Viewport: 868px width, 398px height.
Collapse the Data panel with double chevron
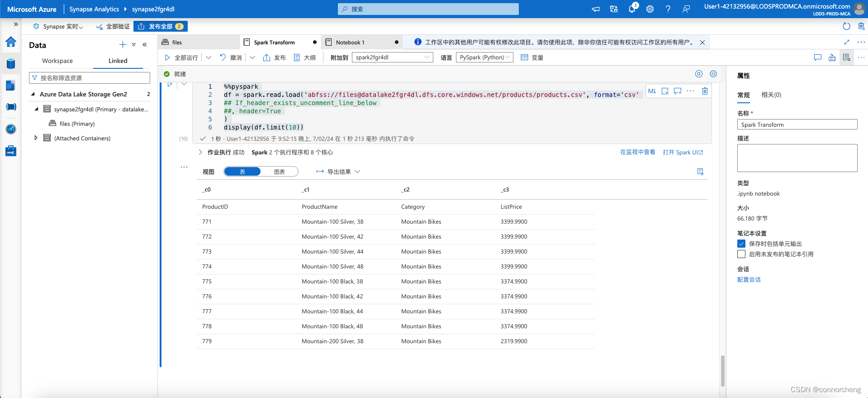click(x=145, y=44)
